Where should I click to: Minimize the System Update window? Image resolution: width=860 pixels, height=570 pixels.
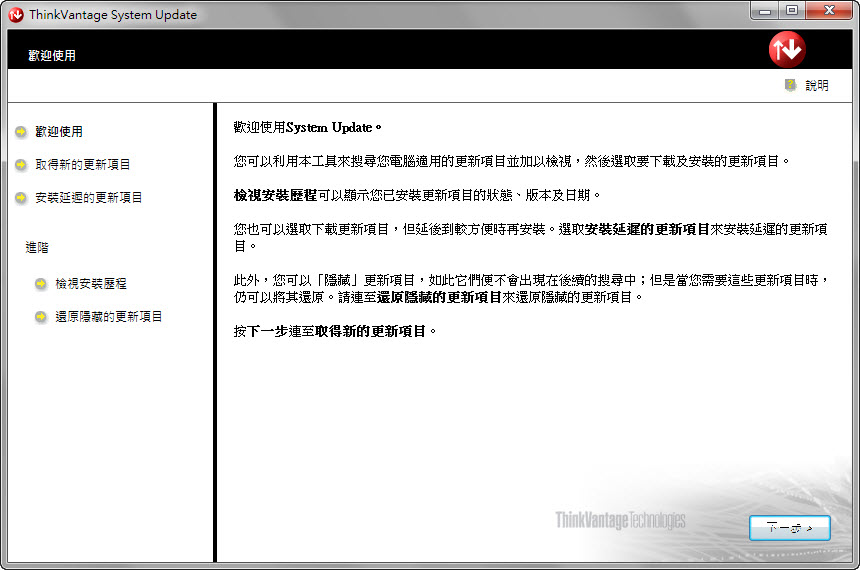pyautogui.click(x=765, y=10)
